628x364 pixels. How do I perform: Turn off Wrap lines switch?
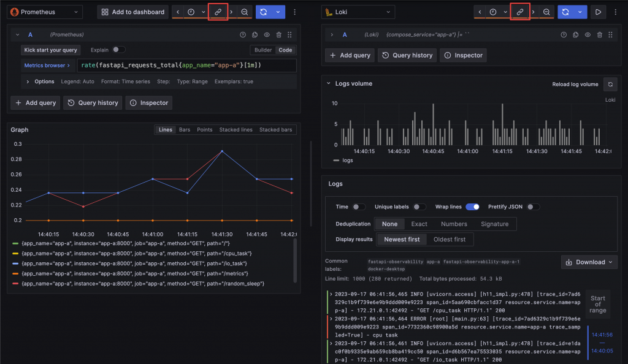pyautogui.click(x=472, y=207)
